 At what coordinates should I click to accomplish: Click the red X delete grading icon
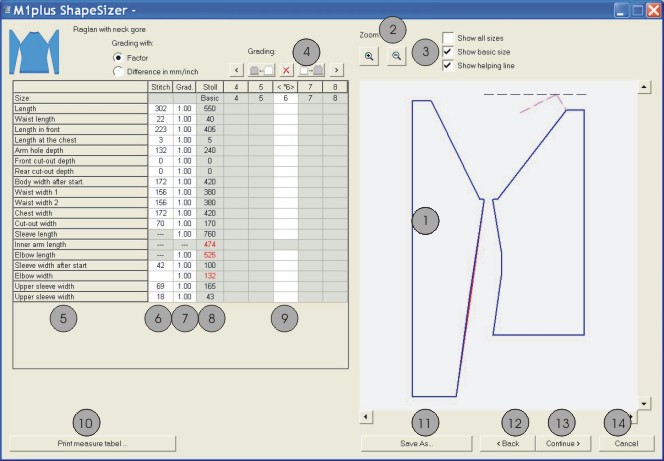(x=284, y=70)
